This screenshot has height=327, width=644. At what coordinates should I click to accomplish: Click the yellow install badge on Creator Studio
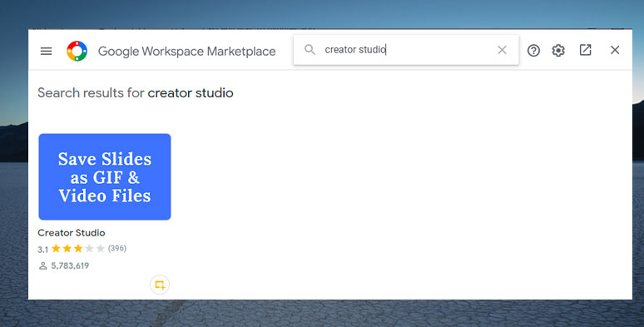[160, 285]
